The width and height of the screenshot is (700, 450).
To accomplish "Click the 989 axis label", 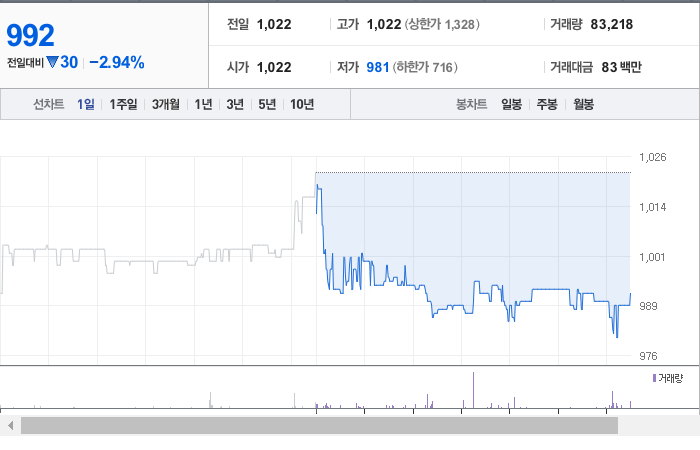I will 648,306.
